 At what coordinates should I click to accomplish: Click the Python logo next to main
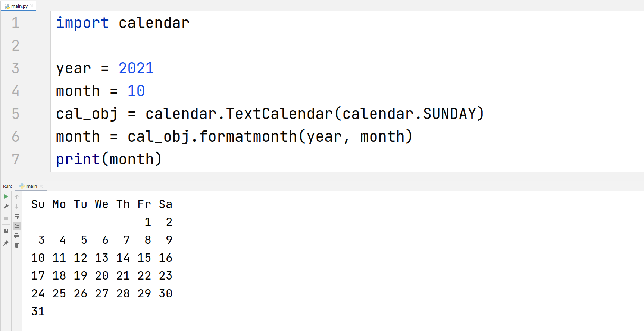22,186
